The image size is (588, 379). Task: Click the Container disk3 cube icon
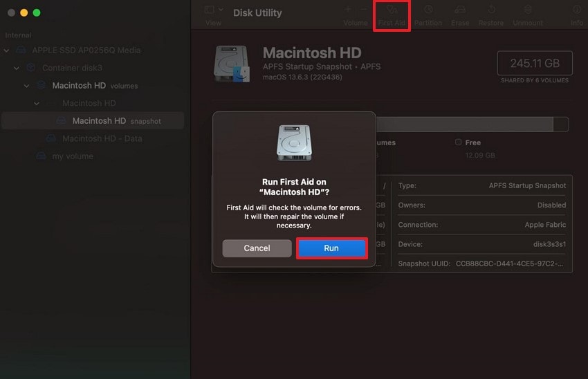pos(30,68)
